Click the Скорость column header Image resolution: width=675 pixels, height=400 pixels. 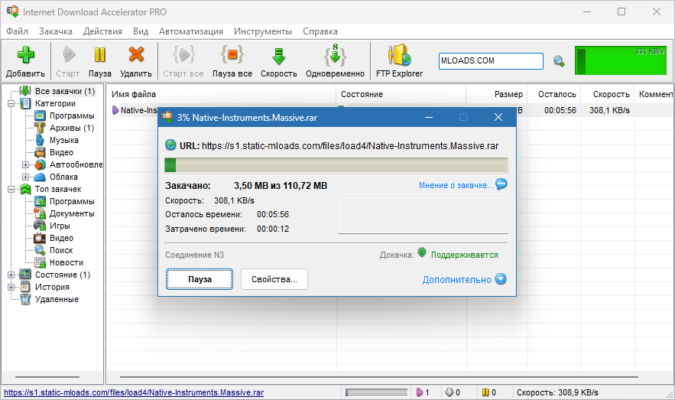click(x=608, y=94)
